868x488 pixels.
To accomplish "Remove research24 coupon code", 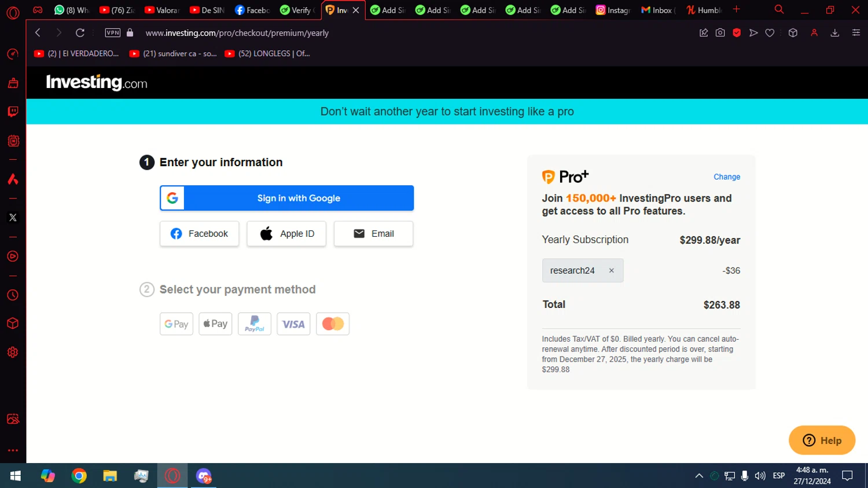I will tap(611, 270).
